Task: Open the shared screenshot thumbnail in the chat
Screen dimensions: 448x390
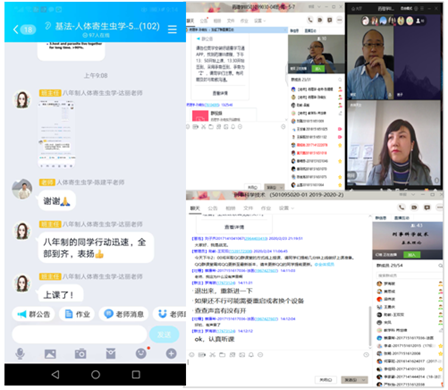Action: click(56, 134)
